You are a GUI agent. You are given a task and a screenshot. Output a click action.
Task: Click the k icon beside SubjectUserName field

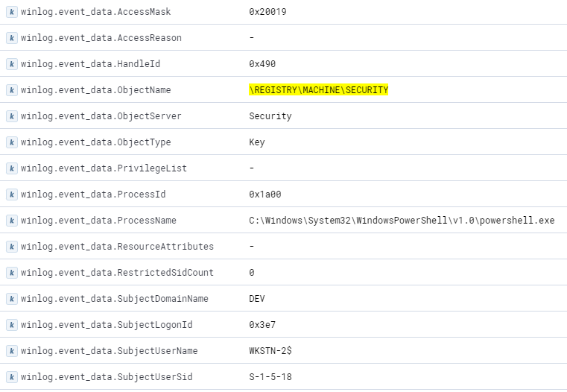point(11,351)
